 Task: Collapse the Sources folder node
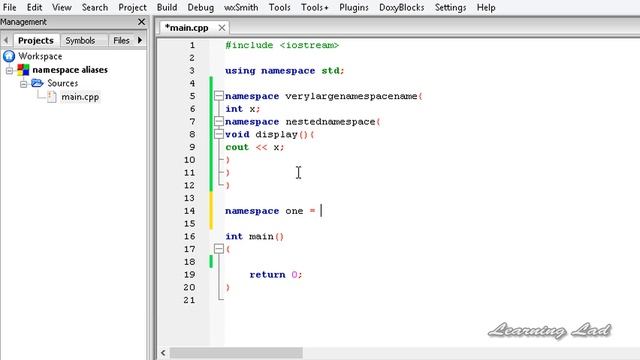point(23,84)
